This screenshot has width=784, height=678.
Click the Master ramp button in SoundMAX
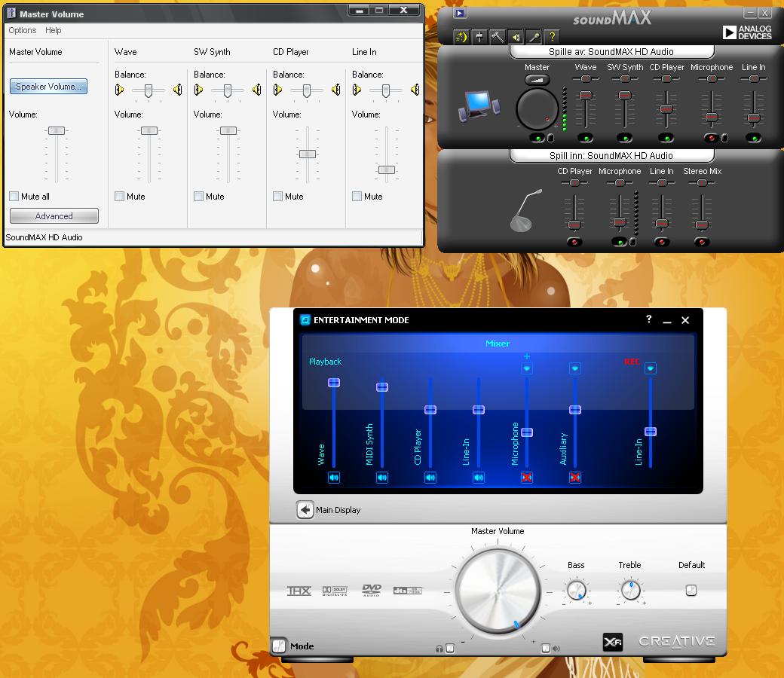click(x=537, y=79)
